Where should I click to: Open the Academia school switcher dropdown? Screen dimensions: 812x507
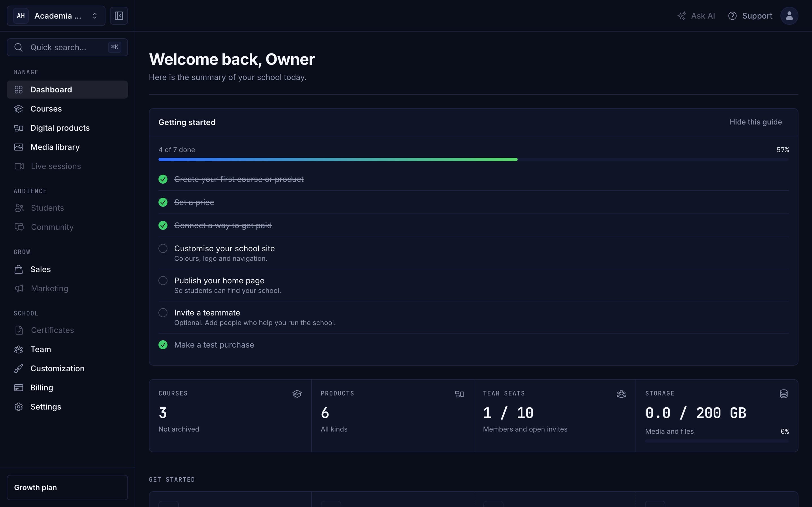56,16
